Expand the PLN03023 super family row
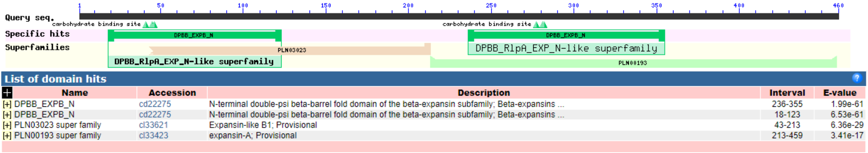The image size is (868, 153). [7, 125]
